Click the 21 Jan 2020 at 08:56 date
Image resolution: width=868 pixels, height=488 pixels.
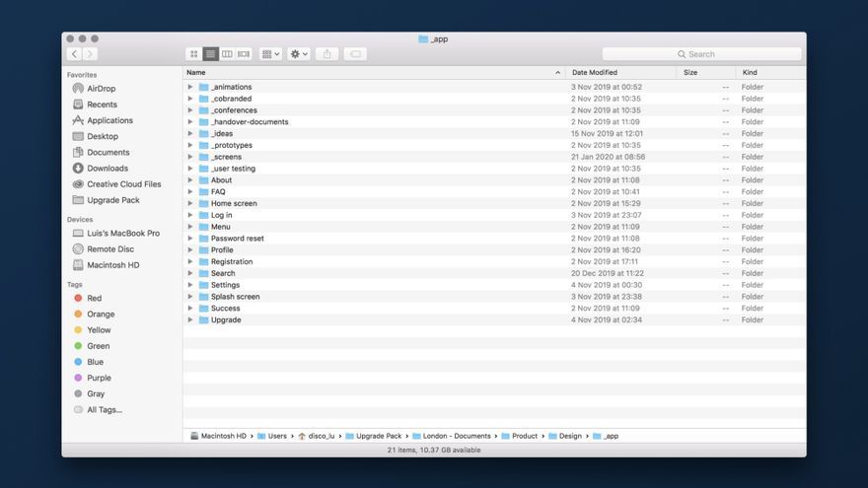(608, 157)
